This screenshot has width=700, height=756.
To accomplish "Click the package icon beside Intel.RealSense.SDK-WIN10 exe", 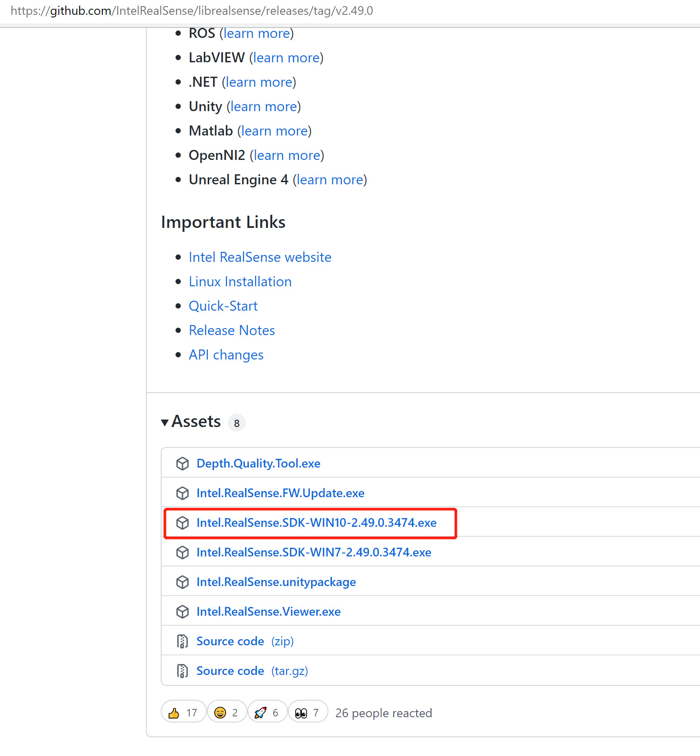I will [183, 523].
